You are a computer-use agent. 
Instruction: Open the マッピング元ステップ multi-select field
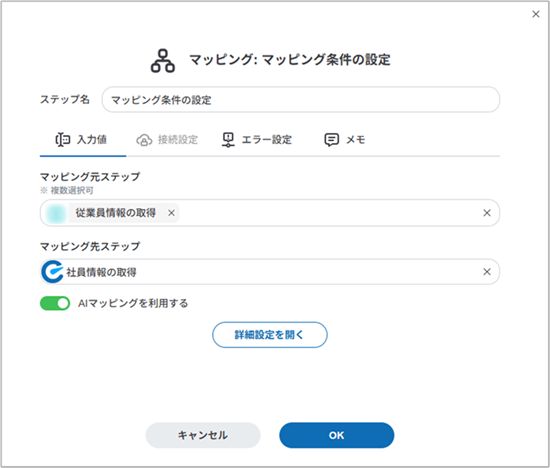point(270,213)
